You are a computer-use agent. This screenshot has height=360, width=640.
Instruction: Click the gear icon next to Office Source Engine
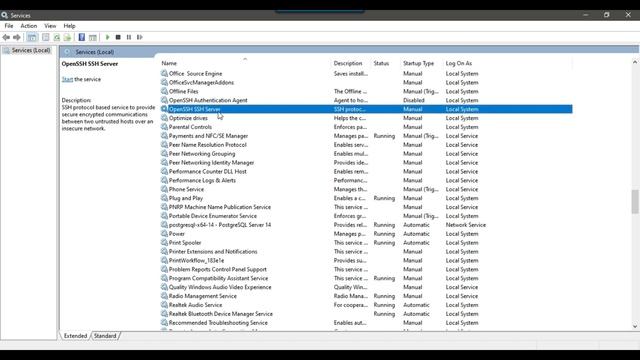click(164, 73)
